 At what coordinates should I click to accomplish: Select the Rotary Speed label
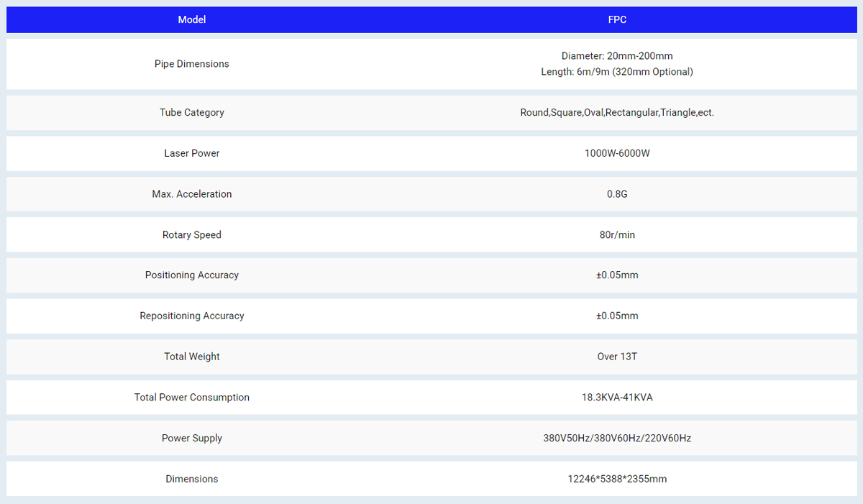click(x=191, y=235)
